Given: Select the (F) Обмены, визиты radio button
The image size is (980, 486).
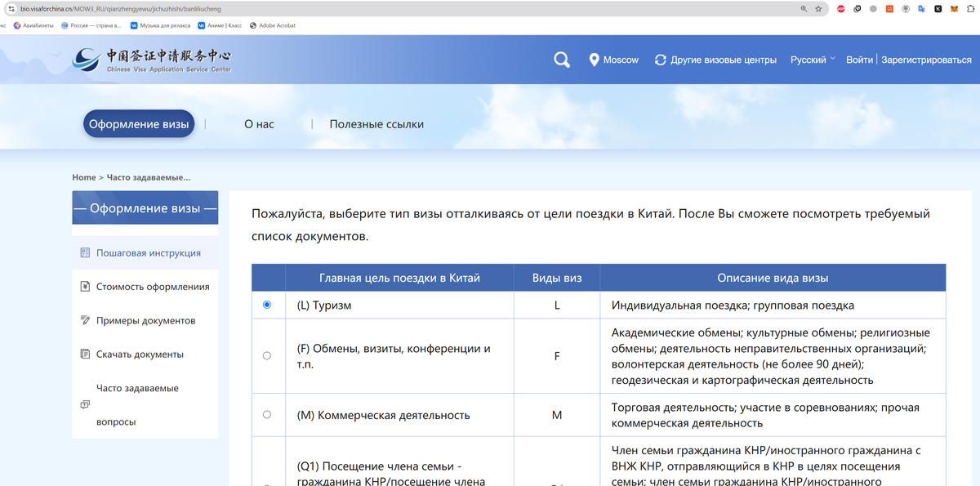Looking at the screenshot, I should 267,356.
